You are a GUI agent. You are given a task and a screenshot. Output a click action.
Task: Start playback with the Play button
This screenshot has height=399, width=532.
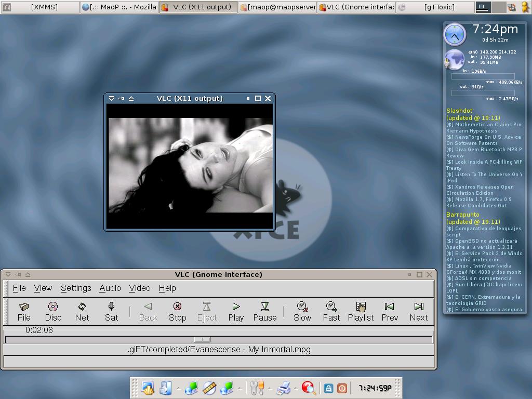point(236,312)
